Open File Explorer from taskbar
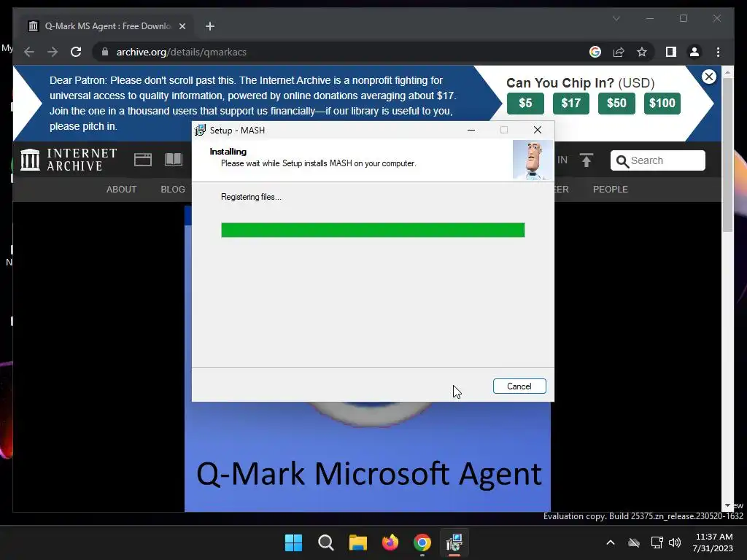Screen dimensions: 747x560 357,542
